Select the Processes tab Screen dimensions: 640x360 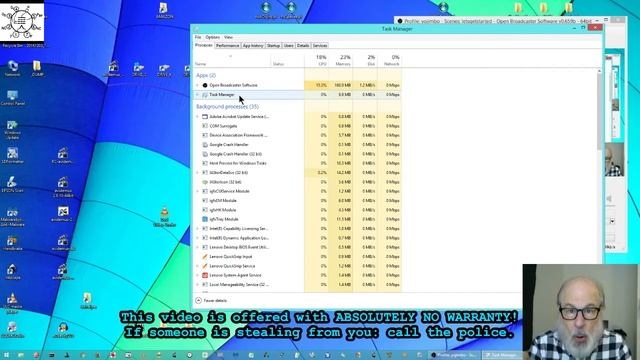pos(204,45)
